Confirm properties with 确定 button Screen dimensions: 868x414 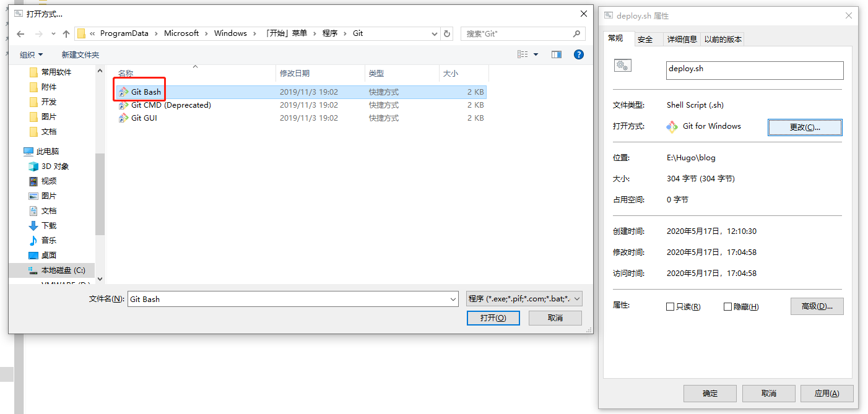[x=710, y=393]
